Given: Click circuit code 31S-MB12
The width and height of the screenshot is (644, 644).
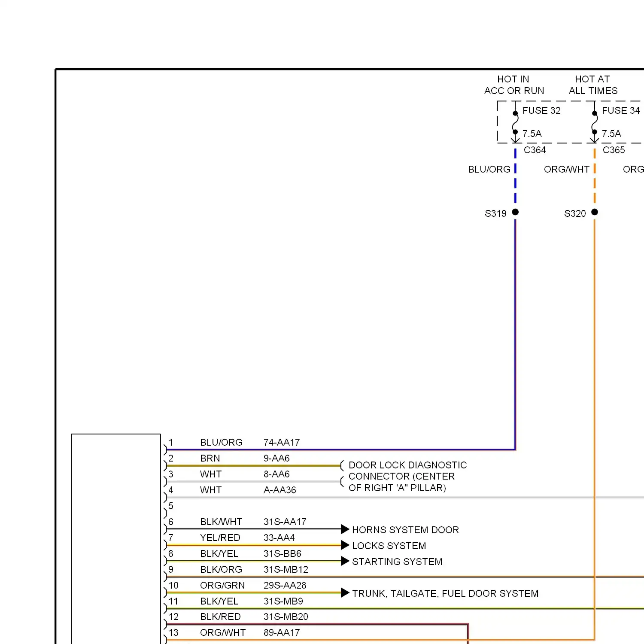Looking at the screenshot, I should 286,569.
